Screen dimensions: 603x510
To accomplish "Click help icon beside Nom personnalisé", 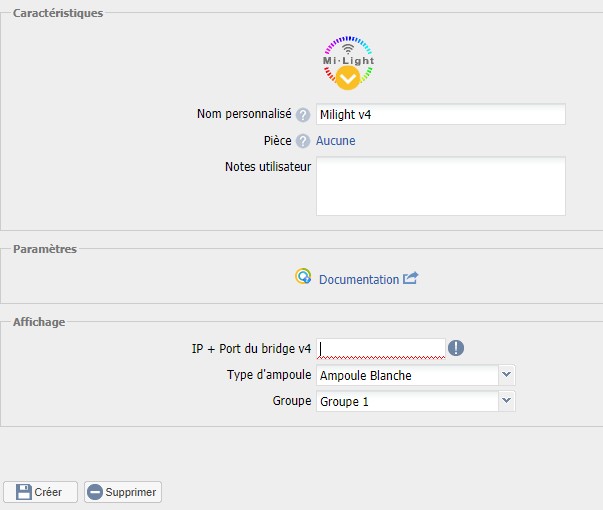I will (x=303, y=115).
